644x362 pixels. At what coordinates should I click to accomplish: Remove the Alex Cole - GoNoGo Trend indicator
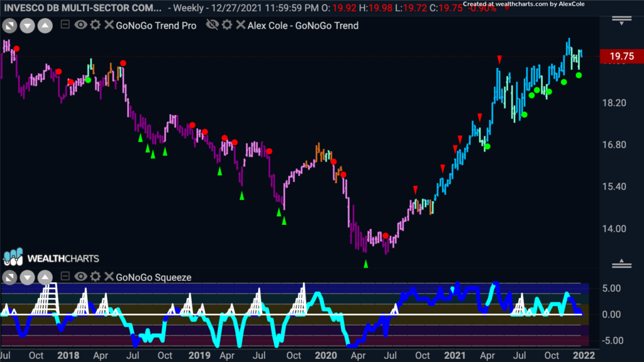click(241, 25)
